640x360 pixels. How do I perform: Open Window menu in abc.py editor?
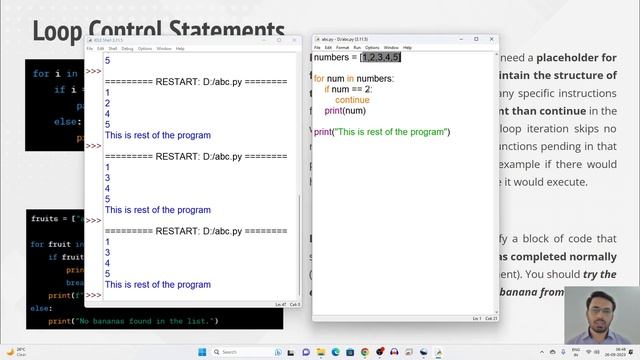391,48
